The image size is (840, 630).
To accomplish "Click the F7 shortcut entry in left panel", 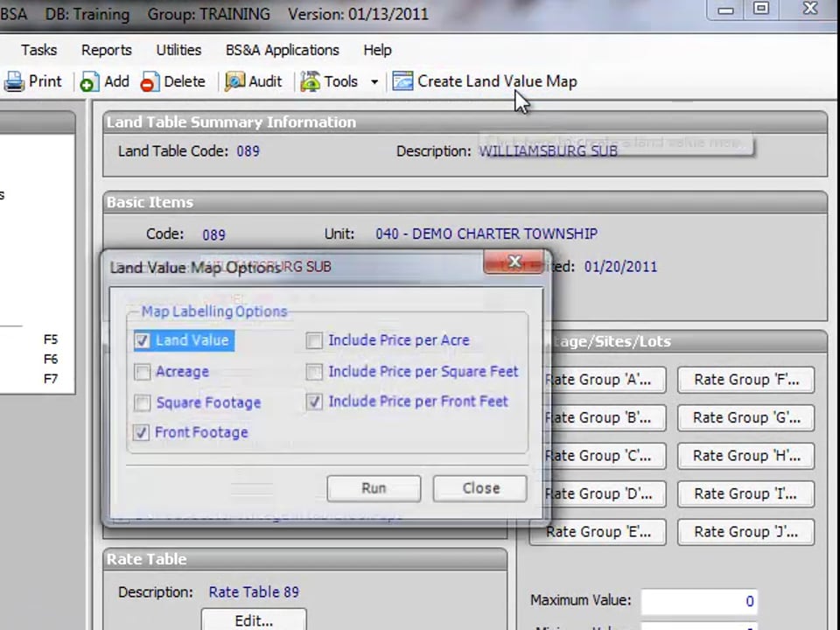I will 51,379.
